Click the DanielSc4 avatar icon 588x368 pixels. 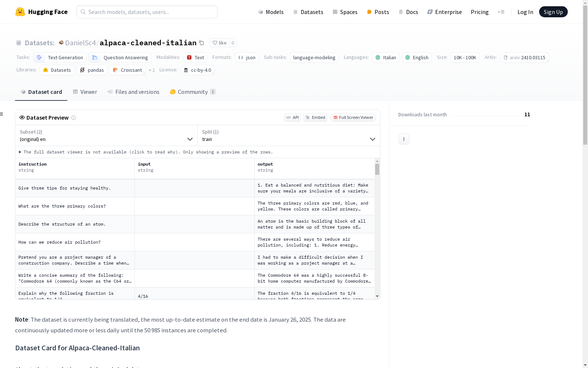click(61, 43)
